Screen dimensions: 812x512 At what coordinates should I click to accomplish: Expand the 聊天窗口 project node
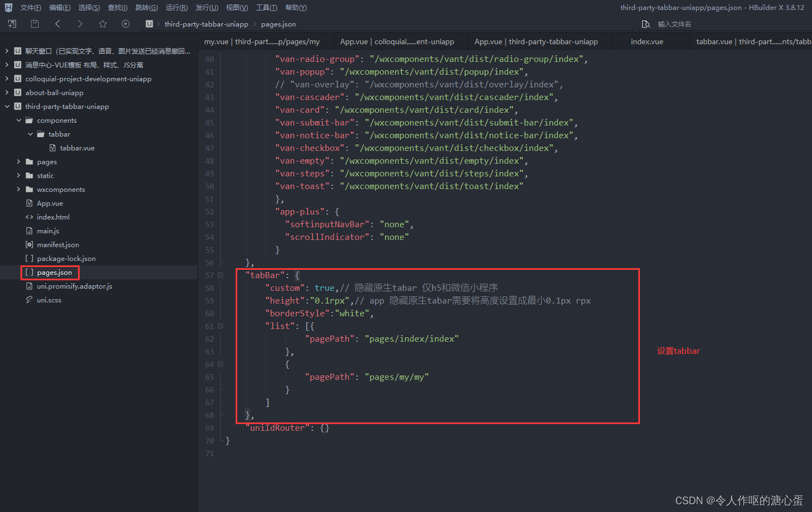click(7, 51)
